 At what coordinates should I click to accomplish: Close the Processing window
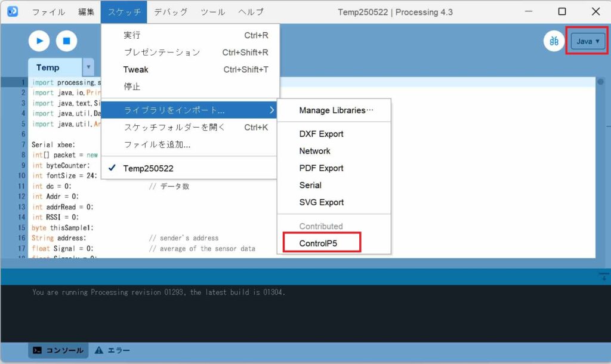(x=595, y=12)
